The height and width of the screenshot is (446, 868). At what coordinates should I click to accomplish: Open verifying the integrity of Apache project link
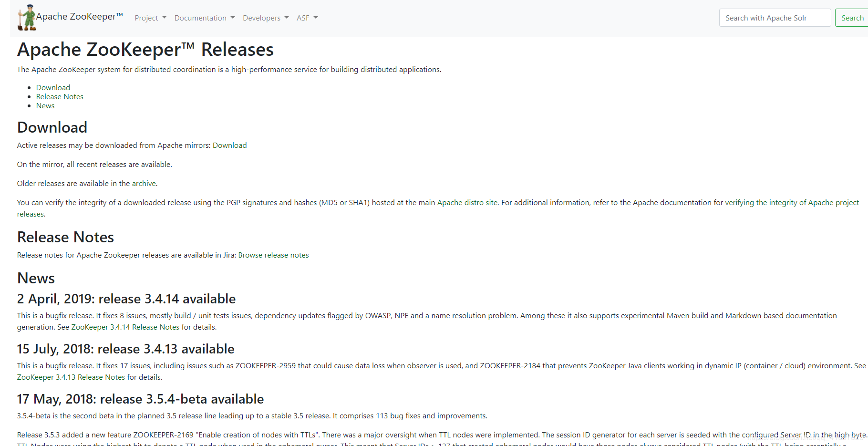792,202
